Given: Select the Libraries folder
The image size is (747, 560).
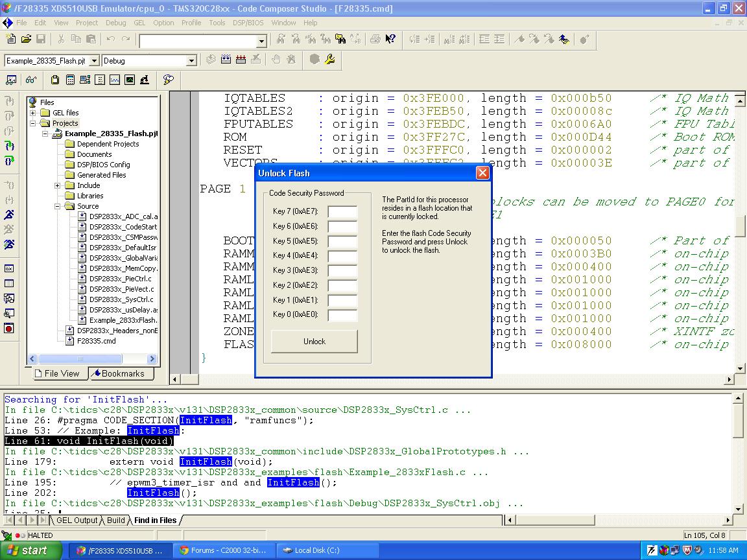Looking at the screenshot, I should (x=90, y=196).
